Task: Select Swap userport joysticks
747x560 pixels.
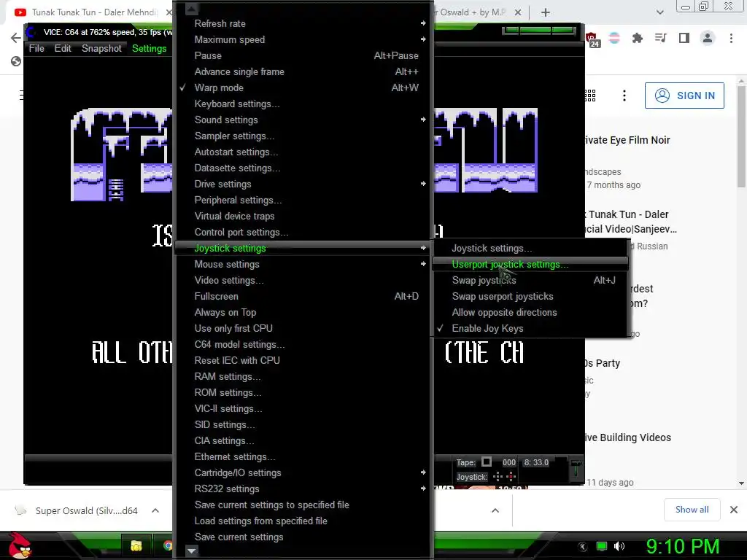Action: (x=530, y=296)
